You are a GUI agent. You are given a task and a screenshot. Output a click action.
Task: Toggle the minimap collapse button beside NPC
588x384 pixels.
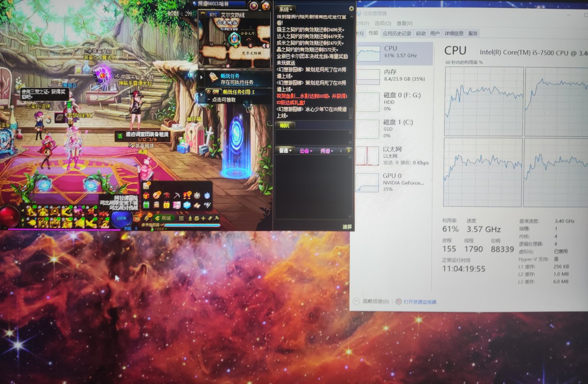(203, 14)
